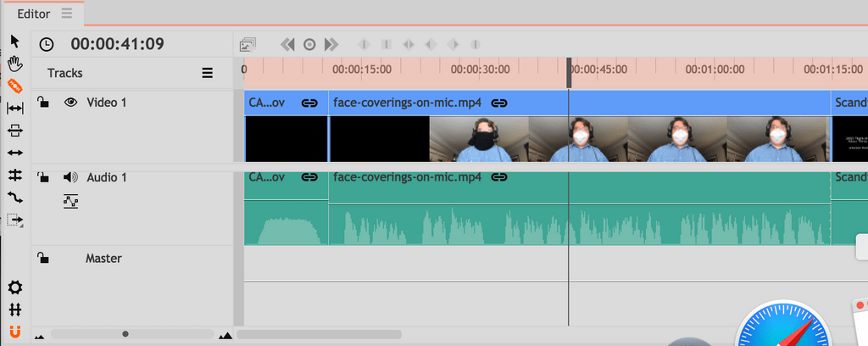The height and width of the screenshot is (346, 868).
Task: Click the playhead handle on the ruler
Action: click(x=569, y=73)
